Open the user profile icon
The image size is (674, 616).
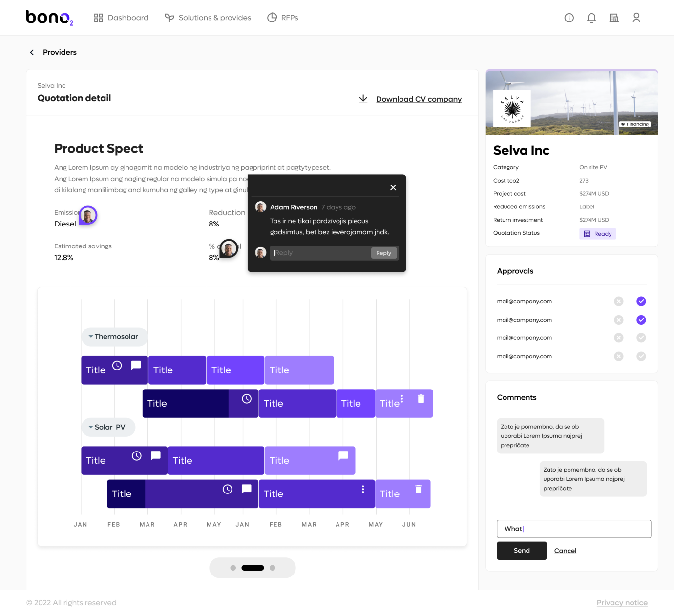coord(636,18)
